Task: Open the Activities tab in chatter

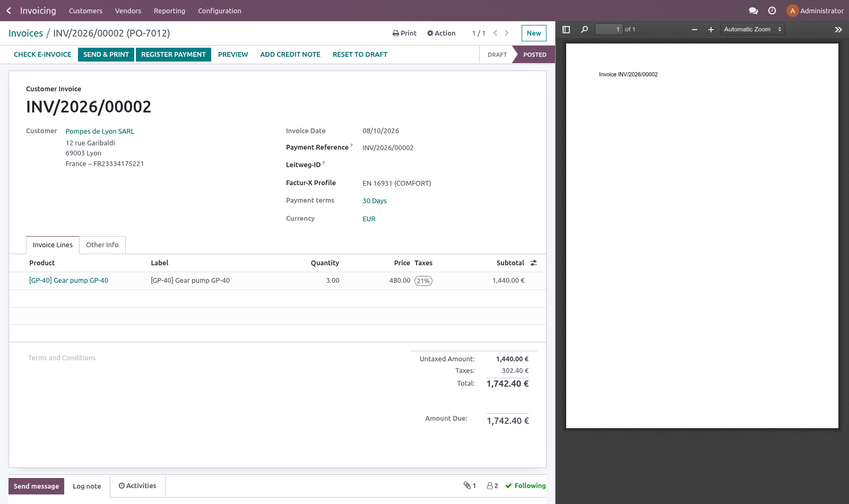Action: tap(137, 486)
